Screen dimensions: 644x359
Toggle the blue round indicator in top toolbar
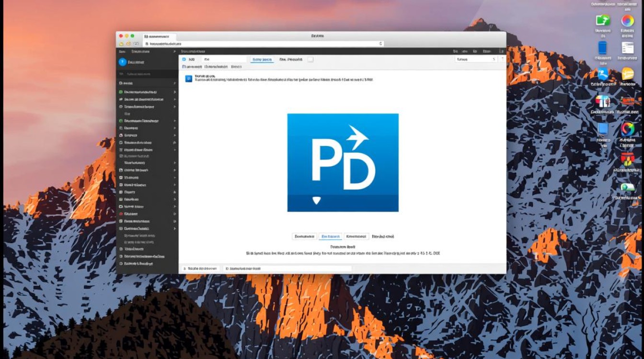[x=184, y=59]
